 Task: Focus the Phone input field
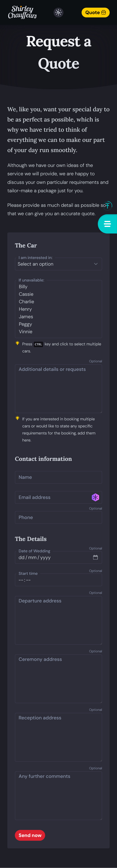[x=58, y=517]
